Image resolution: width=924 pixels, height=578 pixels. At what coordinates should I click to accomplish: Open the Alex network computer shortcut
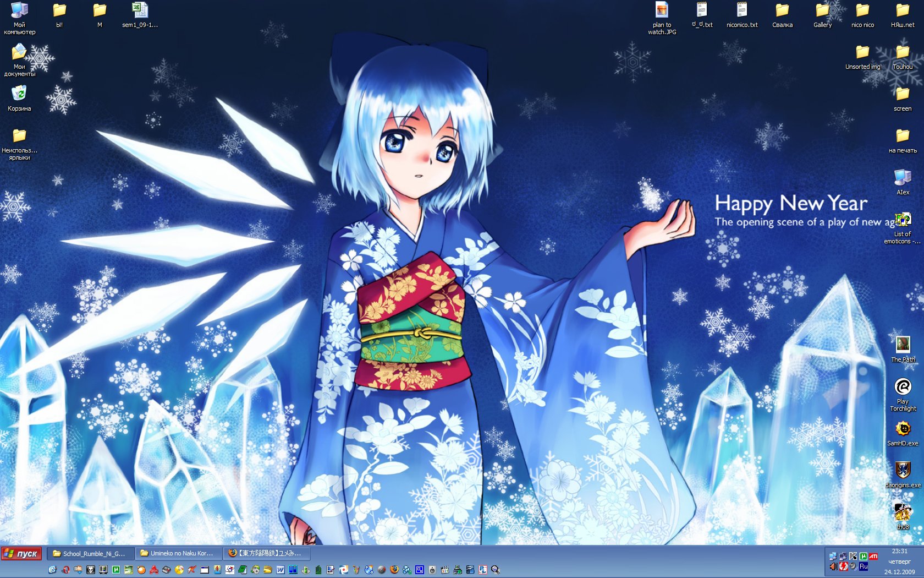(903, 183)
